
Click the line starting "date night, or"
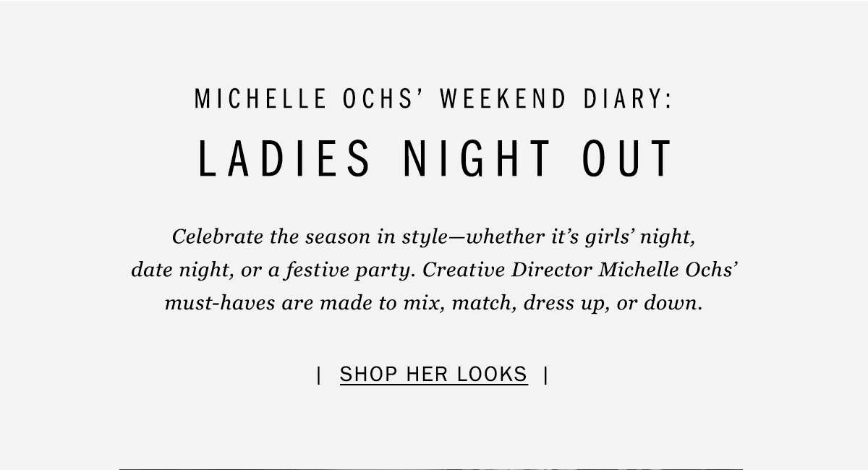(x=434, y=270)
